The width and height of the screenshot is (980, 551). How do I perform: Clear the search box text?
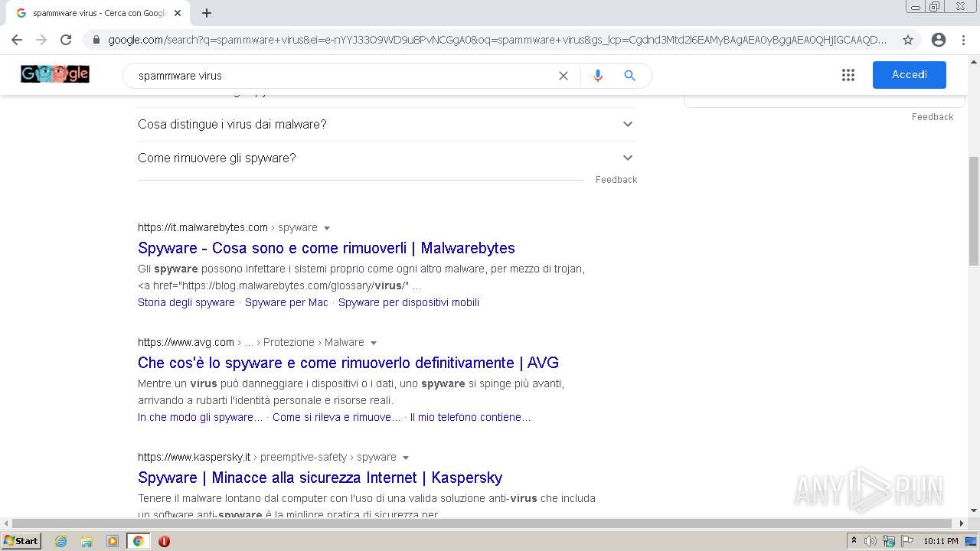pos(563,76)
